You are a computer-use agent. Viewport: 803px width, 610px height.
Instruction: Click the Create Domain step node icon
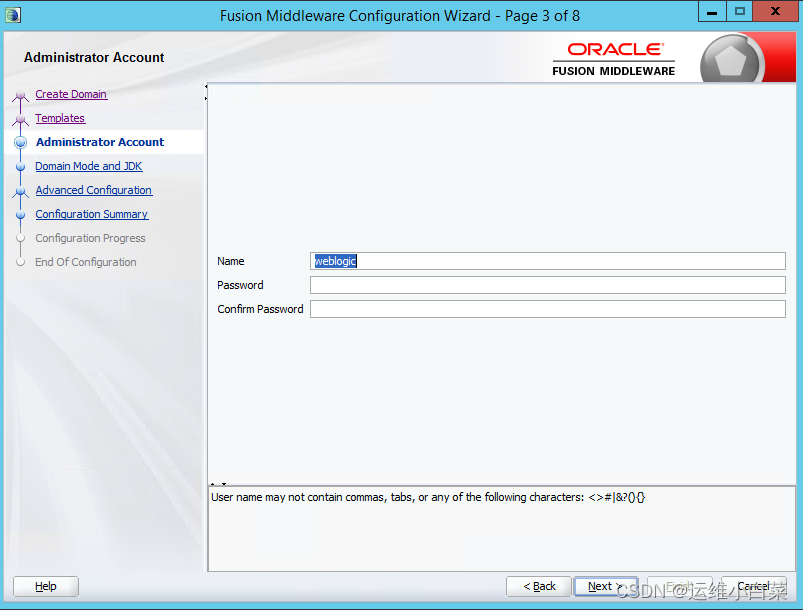[x=20, y=95]
